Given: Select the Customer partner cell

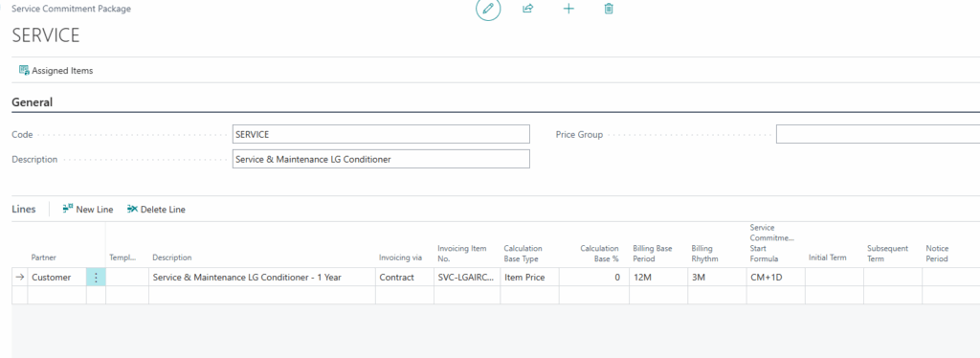Looking at the screenshot, I should pyautogui.click(x=56, y=278).
